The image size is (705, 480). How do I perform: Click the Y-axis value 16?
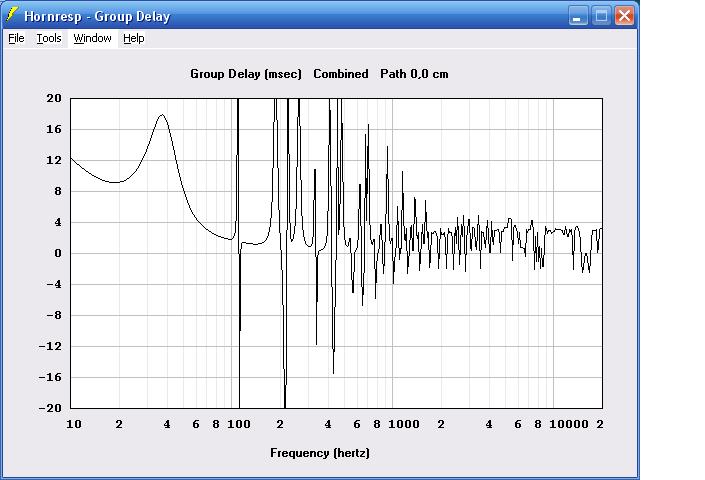54,129
